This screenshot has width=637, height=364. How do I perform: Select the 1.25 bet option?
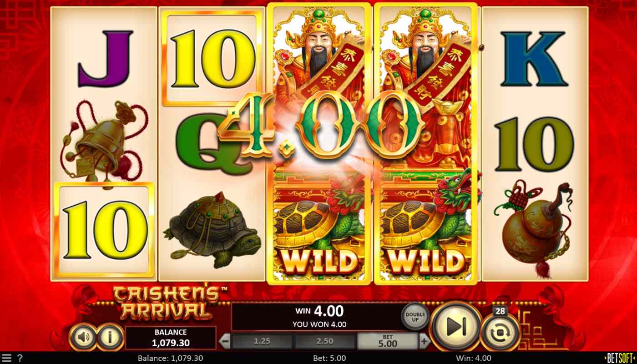262,341
